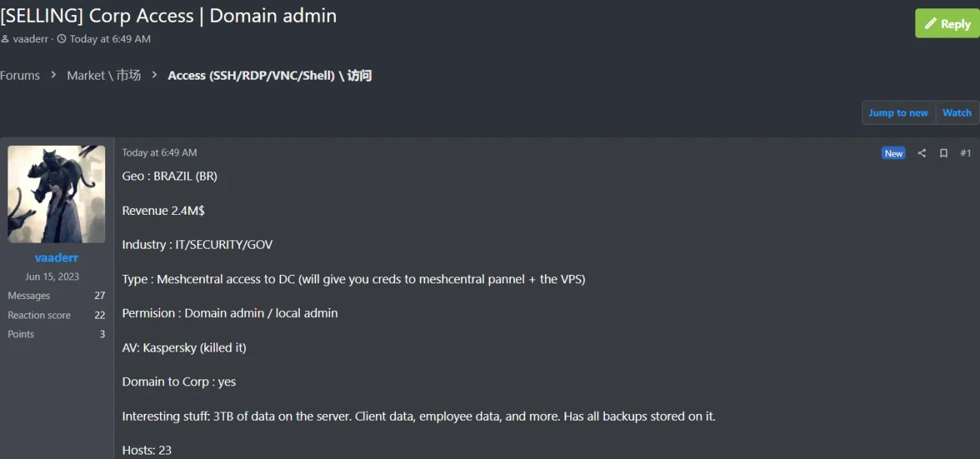Viewport: 980px width, 459px height.
Task: Go to Forums breadcrumb
Action: 20,75
